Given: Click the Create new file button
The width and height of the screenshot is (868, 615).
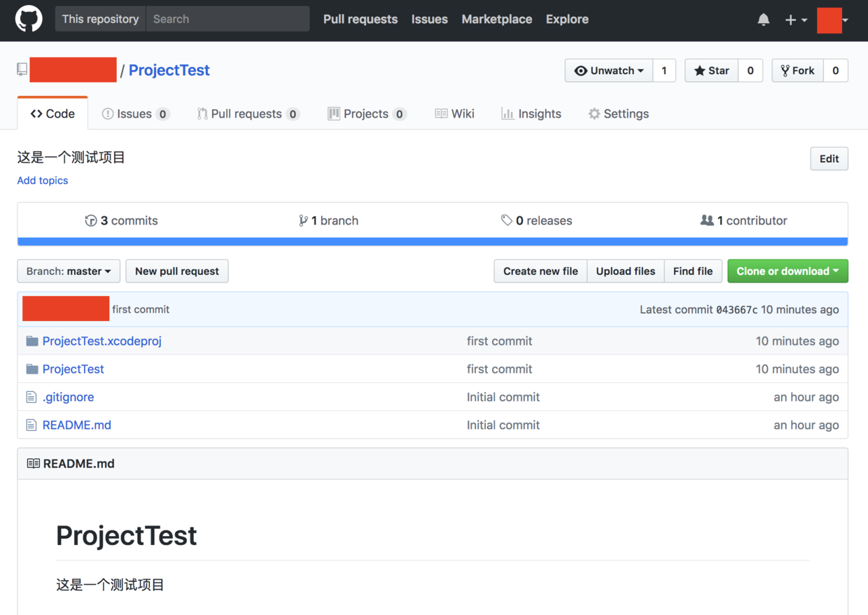Looking at the screenshot, I should tap(540, 271).
